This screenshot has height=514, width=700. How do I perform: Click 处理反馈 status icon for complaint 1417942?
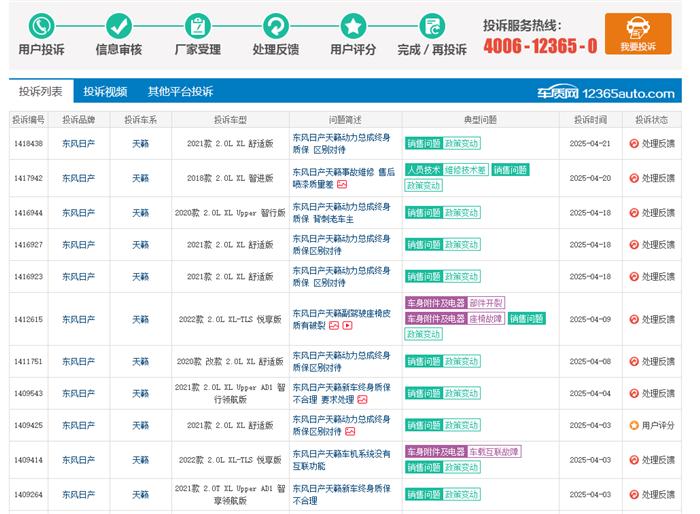point(634,178)
